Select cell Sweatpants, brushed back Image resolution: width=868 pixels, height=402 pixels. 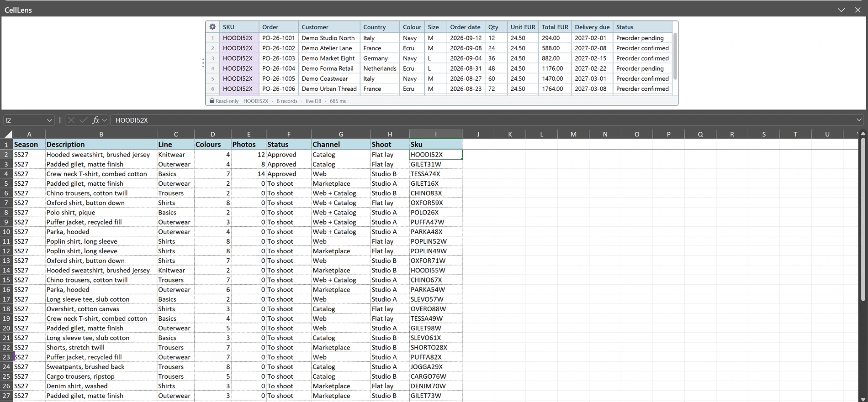(x=101, y=367)
